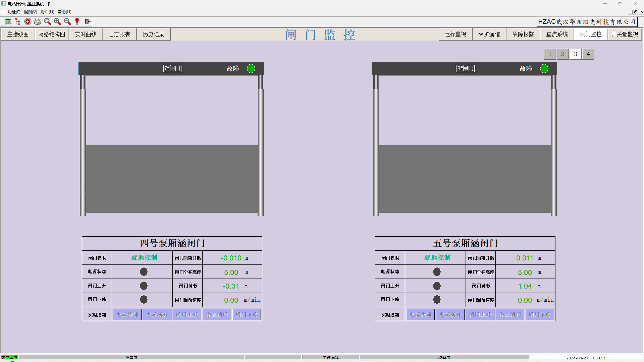Viewport: 644px width, 362px height.
Task: Click the red-roofed building home icon
Action: click(8, 21)
